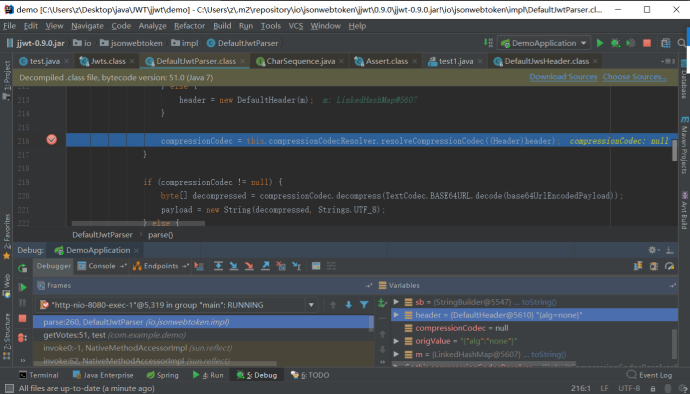Toggle Mute Breakpoints view via Pause Program icon

click(22, 303)
